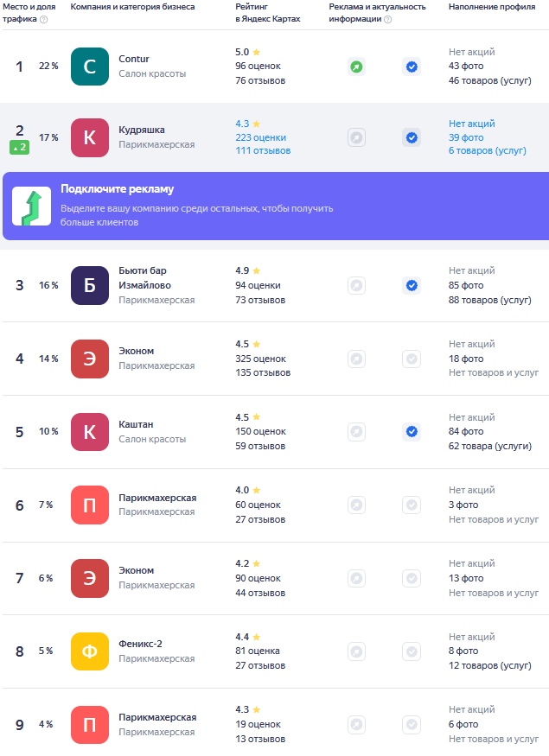
Task: Click the company name 'Contur'
Action: pyautogui.click(x=134, y=59)
